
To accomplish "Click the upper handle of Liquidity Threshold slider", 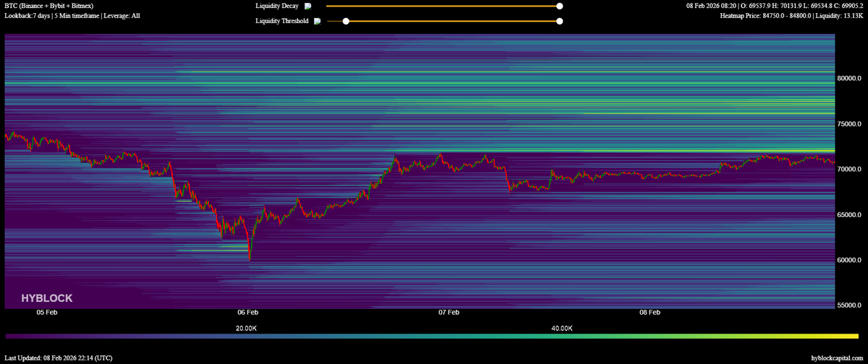I will click(559, 21).
